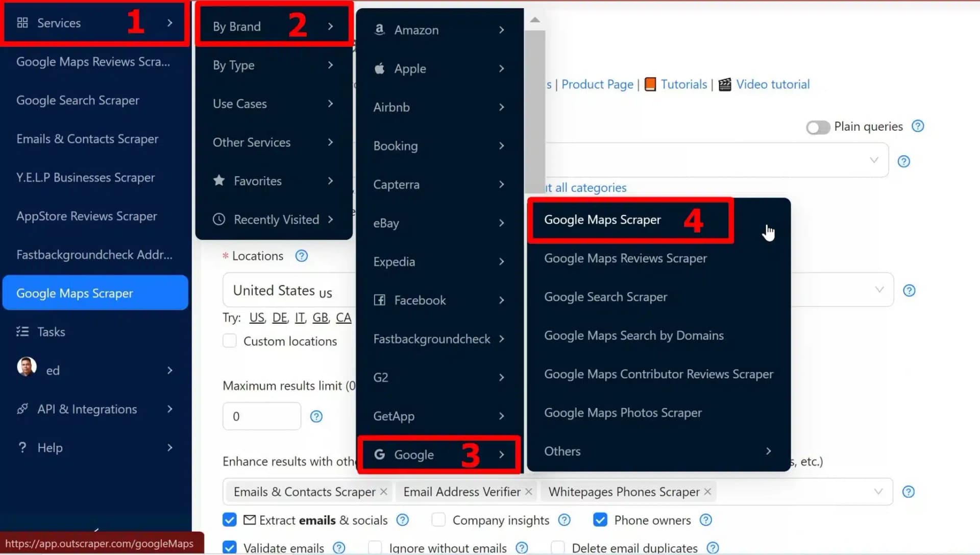Click the Google G logo icon

[379, 454]
